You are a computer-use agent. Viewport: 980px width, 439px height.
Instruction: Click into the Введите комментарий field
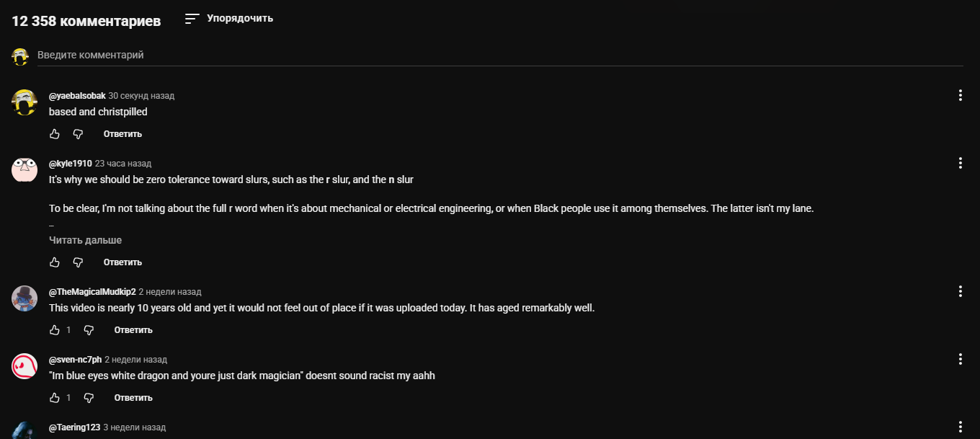pos(500,56)
